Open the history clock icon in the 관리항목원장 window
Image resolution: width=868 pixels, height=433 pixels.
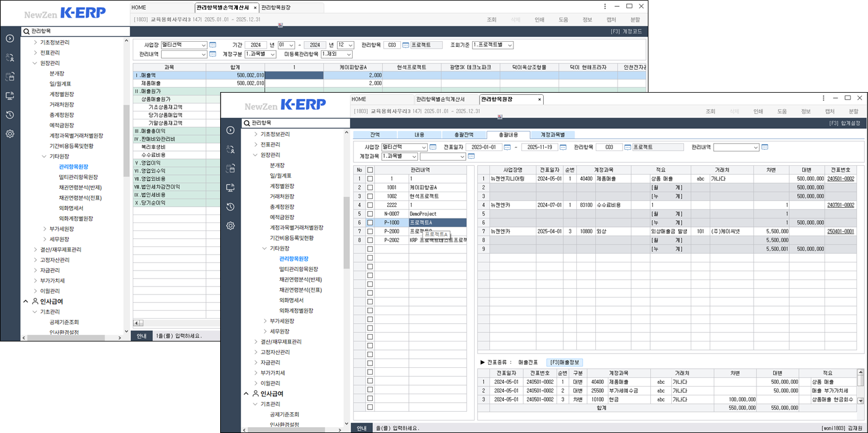(230, 206)
